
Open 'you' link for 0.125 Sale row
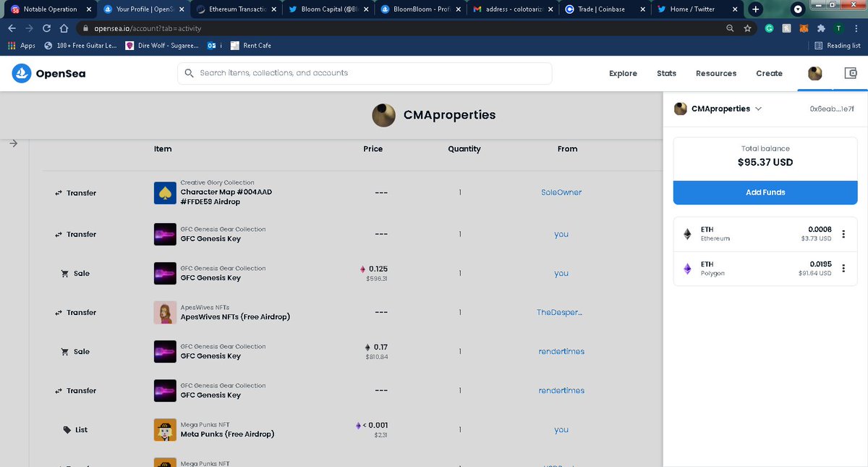coord(561,273)
